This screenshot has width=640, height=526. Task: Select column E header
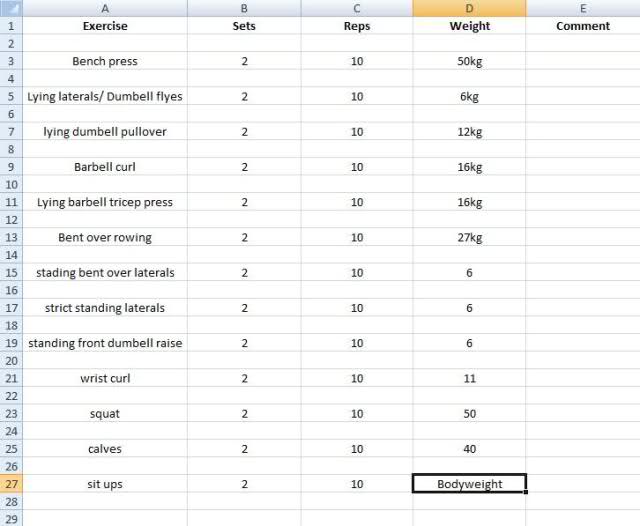click(582, 8)
